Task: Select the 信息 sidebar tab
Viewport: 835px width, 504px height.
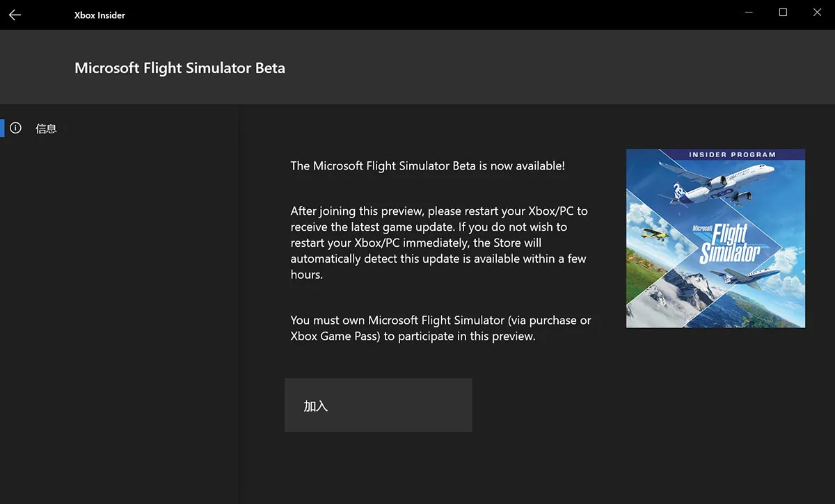Action: 118,128
